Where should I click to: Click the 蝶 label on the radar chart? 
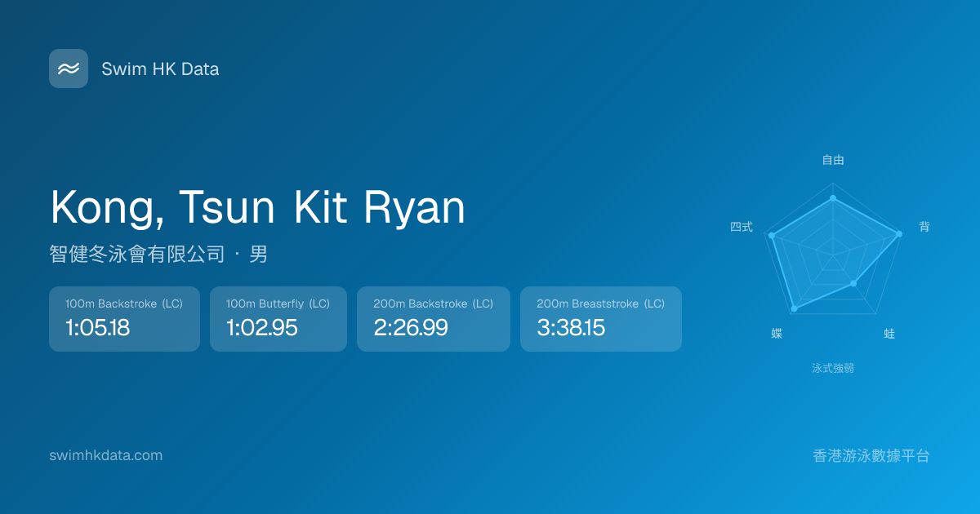coord(777,334)
